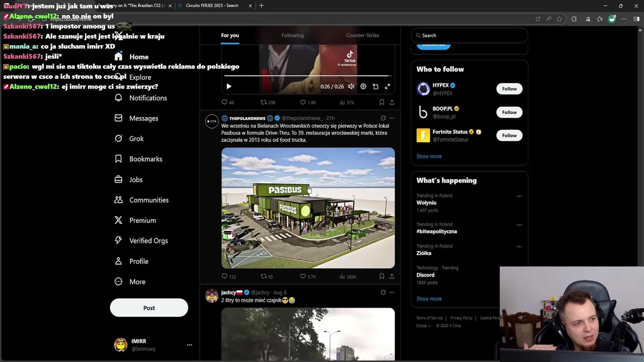
Task: Open jachcy post more options
Action: pyautogui.click(x=392, y=292)
